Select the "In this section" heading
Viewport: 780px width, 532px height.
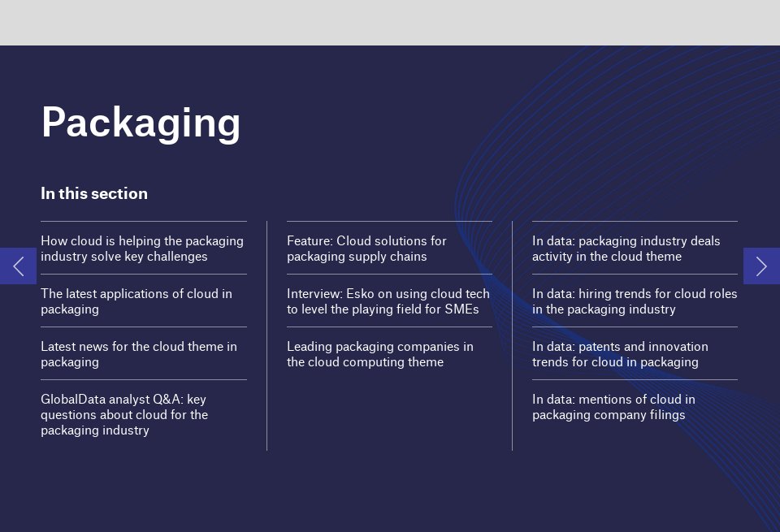click(94, 193)
